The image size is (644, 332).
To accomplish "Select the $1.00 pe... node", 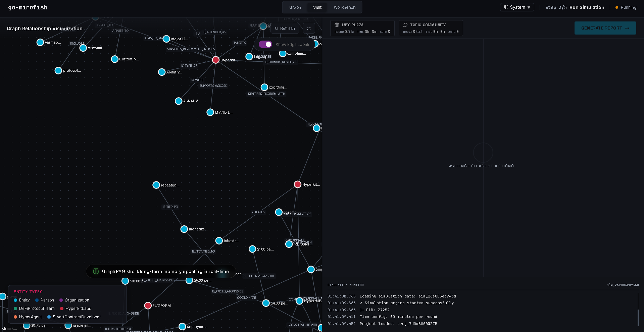I will tap(252, 249).
